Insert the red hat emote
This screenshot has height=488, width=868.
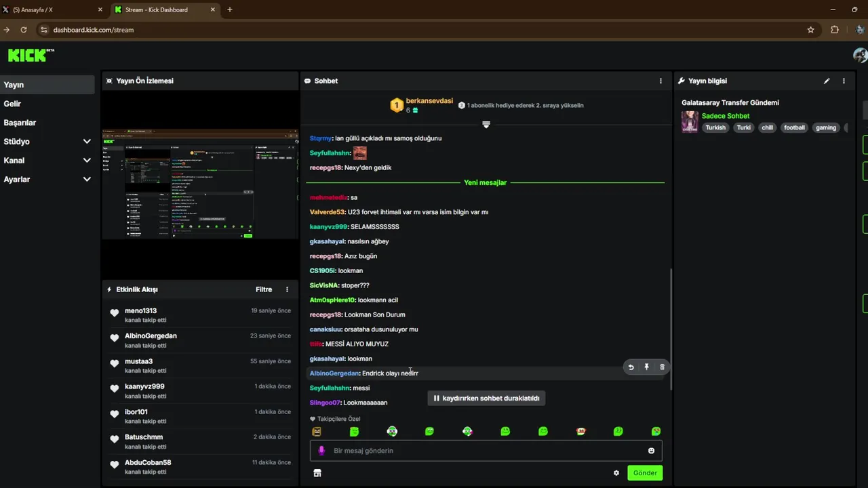pos(580,431)
